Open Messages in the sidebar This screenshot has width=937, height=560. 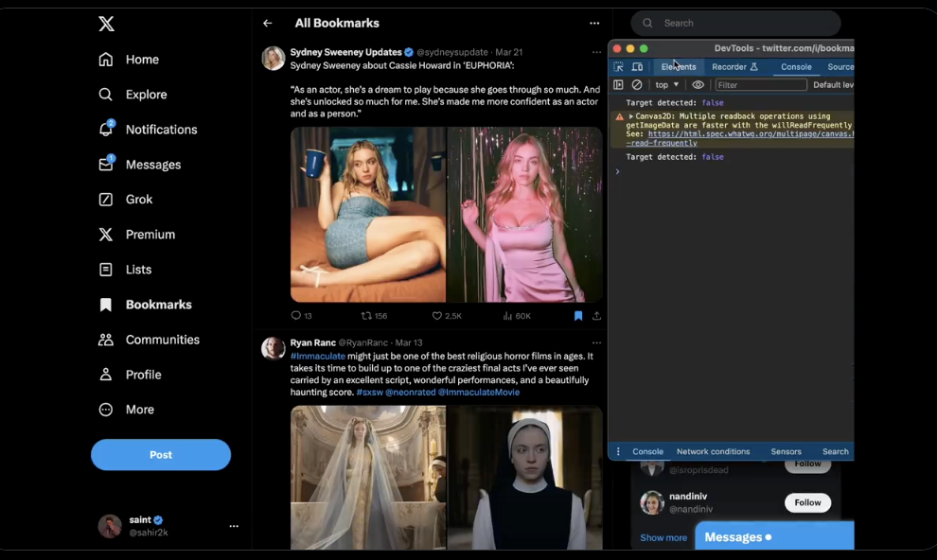click(x=139, y=165)
